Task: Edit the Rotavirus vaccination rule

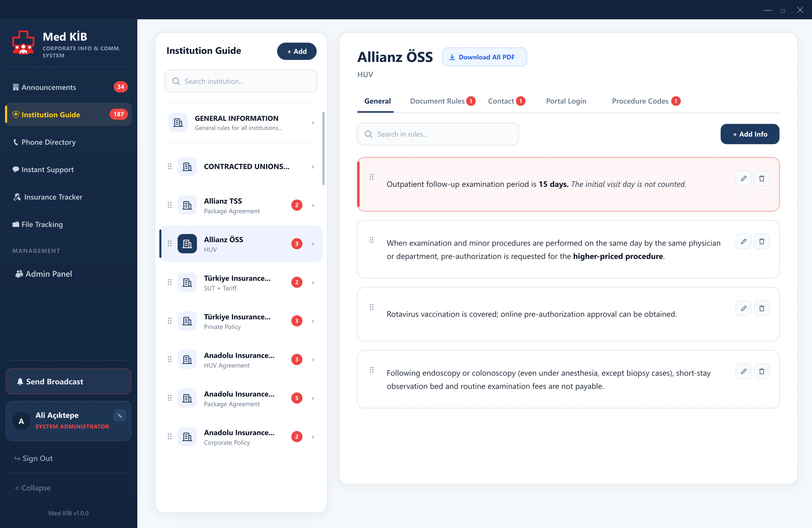Action: [743, 308]
